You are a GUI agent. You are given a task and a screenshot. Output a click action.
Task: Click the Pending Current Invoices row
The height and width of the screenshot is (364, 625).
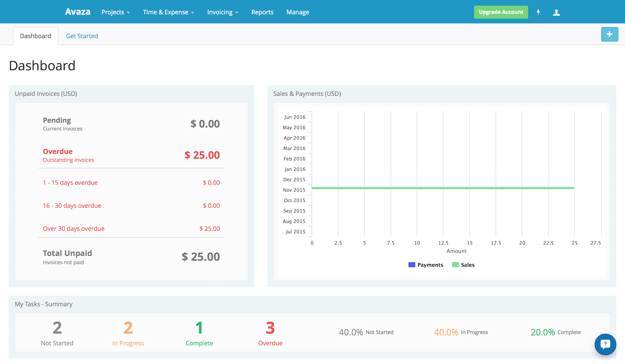[x=131, y=124]
